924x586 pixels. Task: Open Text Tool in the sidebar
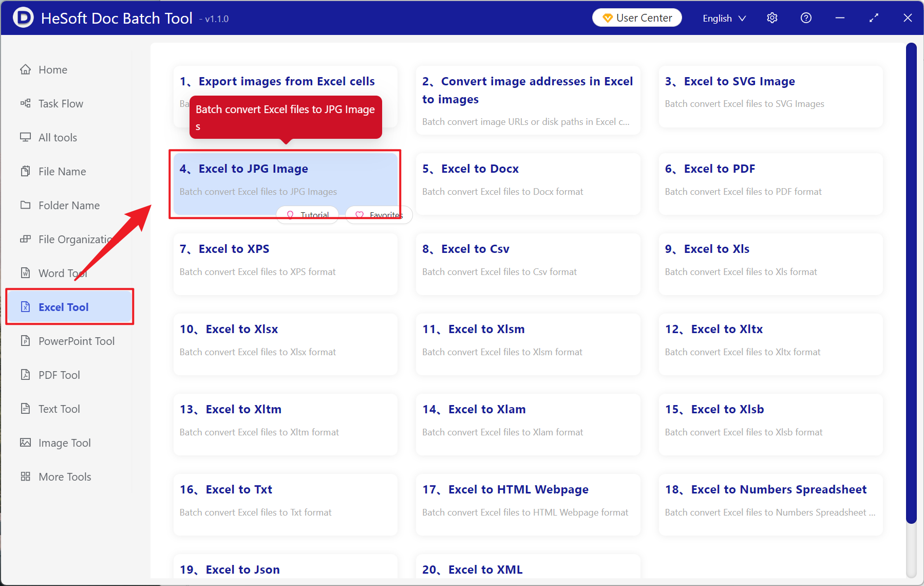click(69, 409)
